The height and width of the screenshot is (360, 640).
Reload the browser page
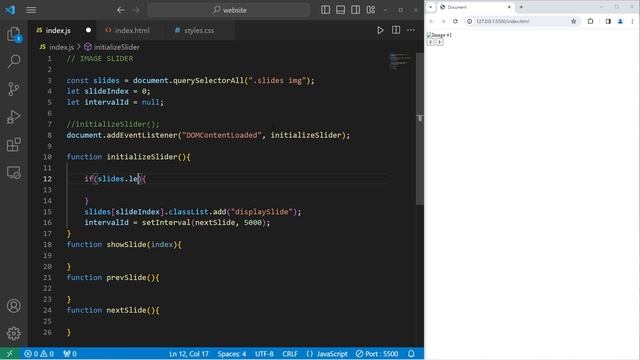coord(456,21)
